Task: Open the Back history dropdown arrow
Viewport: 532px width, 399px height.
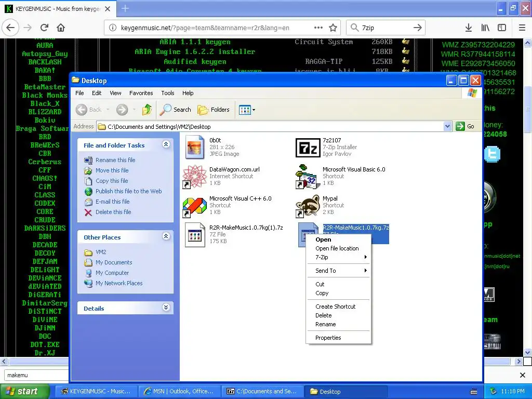Action: [108, 110]
